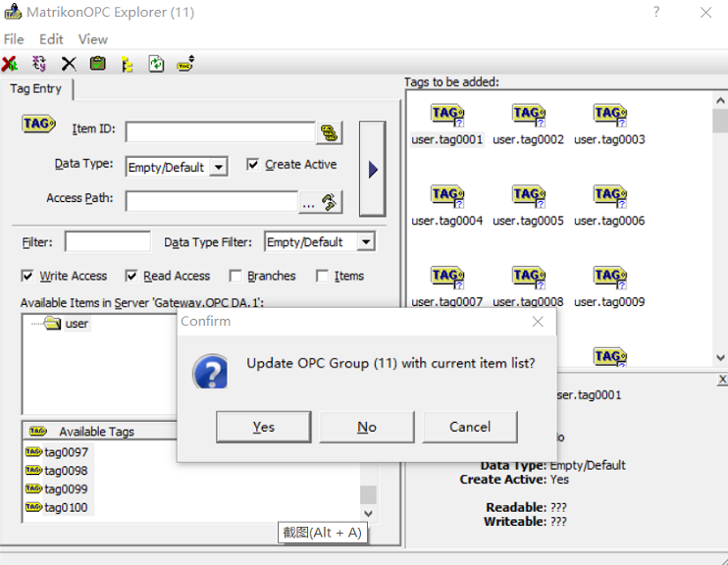
Task: Click the tags list scrollbar down arrow
Action: [x=720, y=357]
